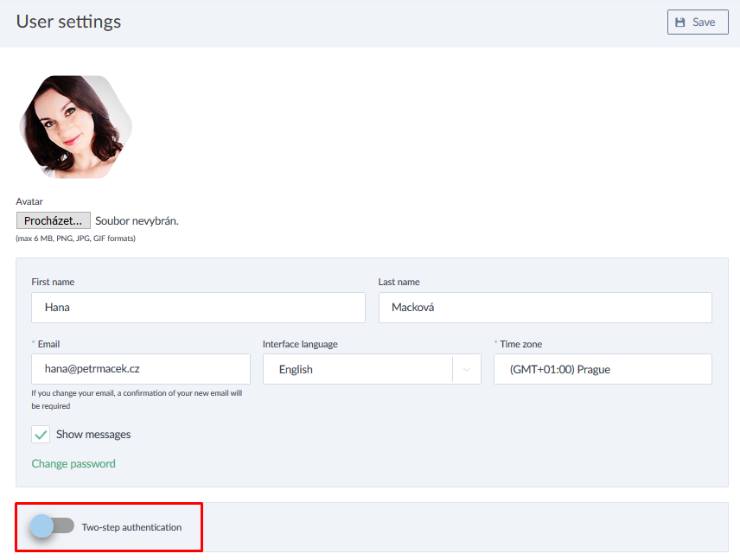Click the Email field with hana@petrmacek.cz
Viewport: 740px width, 560px height.
140,369
